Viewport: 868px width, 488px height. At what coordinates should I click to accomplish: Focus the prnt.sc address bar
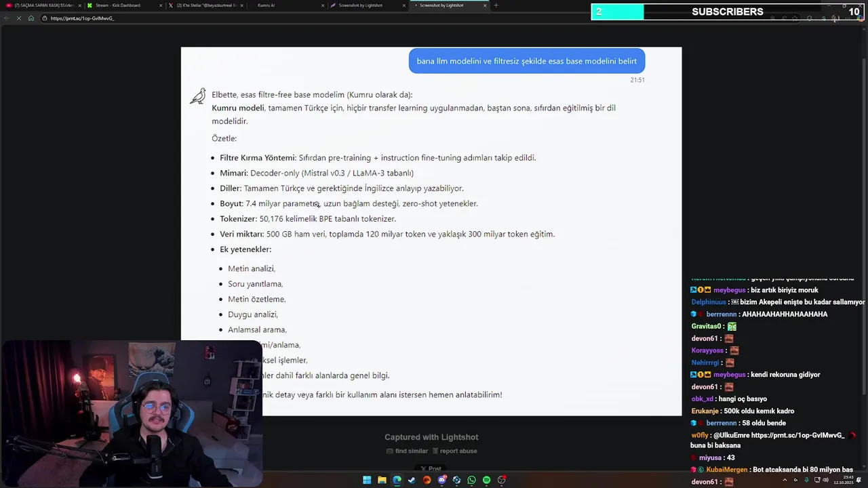pyautogui.click(x=407, y=18)
